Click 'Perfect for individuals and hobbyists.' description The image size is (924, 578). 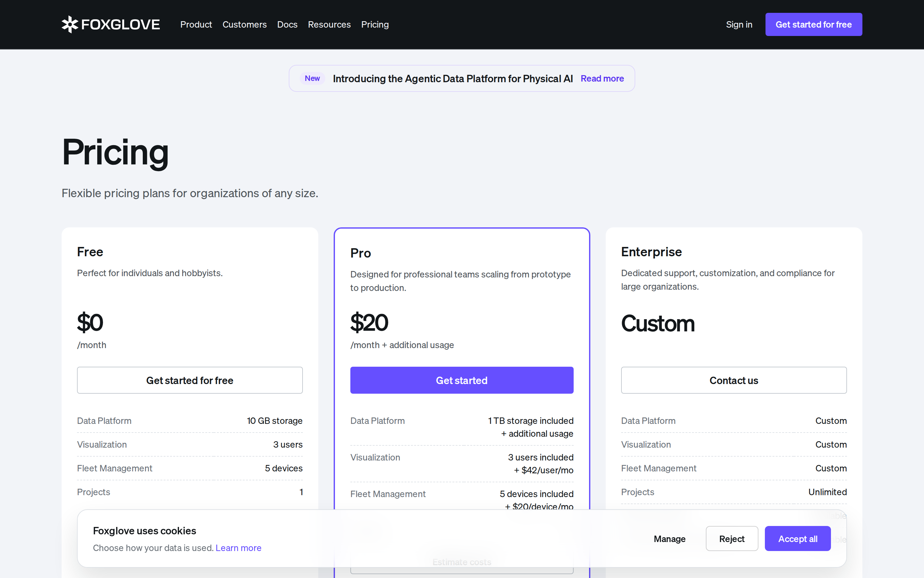(150, 273)
